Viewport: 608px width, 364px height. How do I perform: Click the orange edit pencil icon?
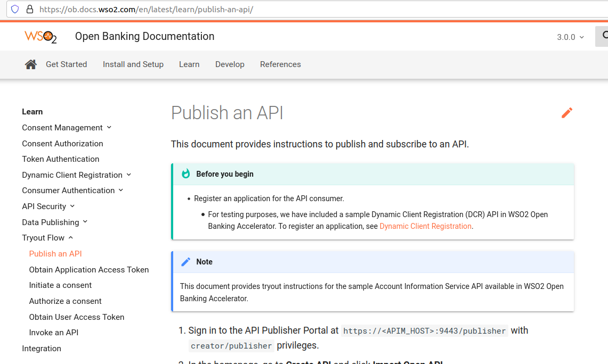(567, 113)
